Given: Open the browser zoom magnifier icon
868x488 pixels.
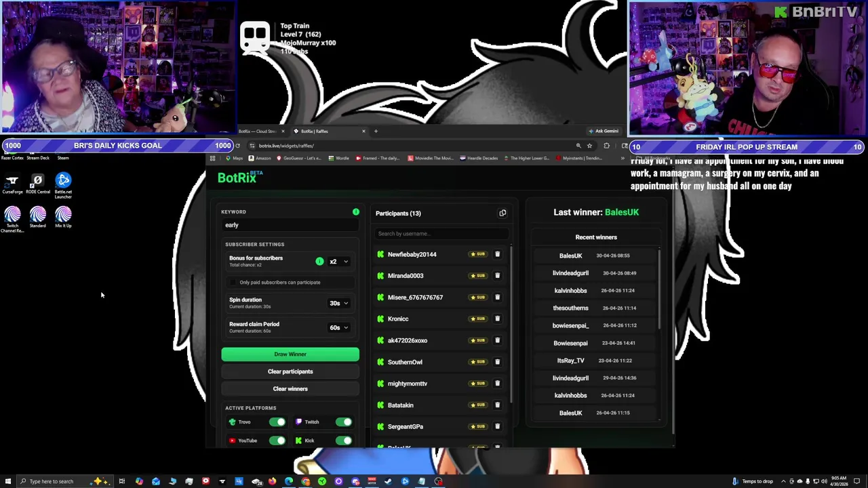Looking at the screenshot, I should [578, 146].
